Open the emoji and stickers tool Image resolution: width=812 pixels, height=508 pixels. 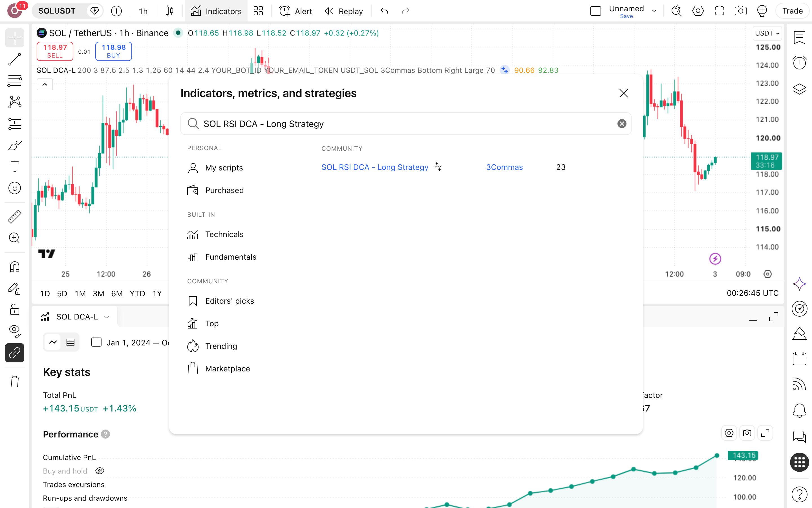coord(14,188)
